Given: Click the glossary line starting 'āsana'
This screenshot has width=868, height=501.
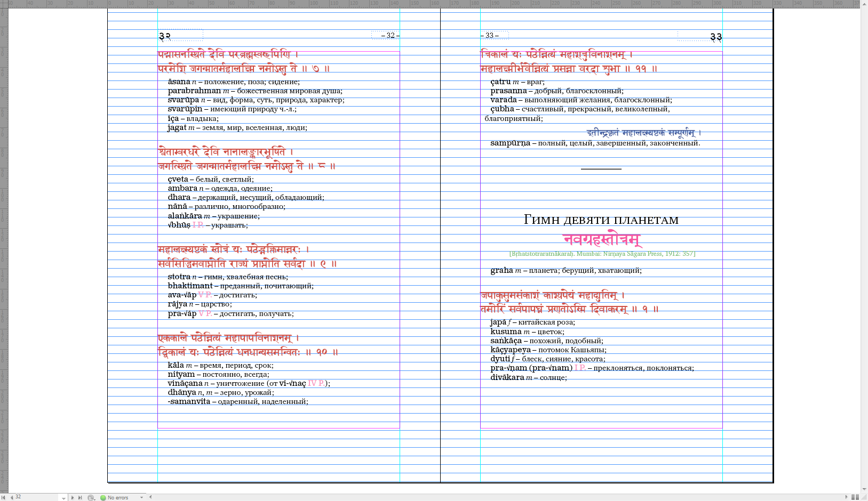Looking at the screenshot, I should click(x=234, y=82).
